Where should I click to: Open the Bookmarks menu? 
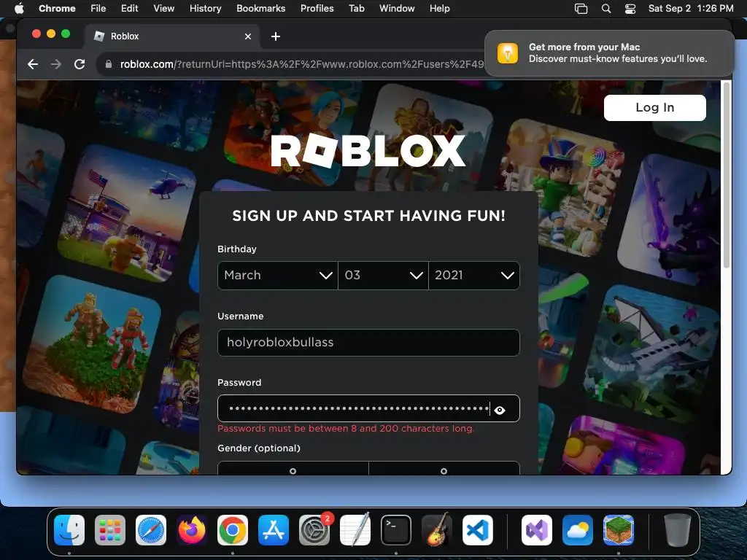click(260, 8)
